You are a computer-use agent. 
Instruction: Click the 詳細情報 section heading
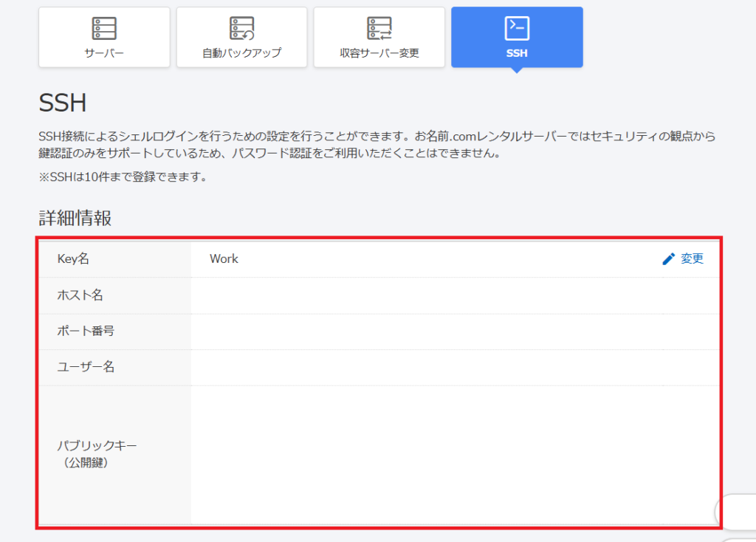(x=75, y=218)
